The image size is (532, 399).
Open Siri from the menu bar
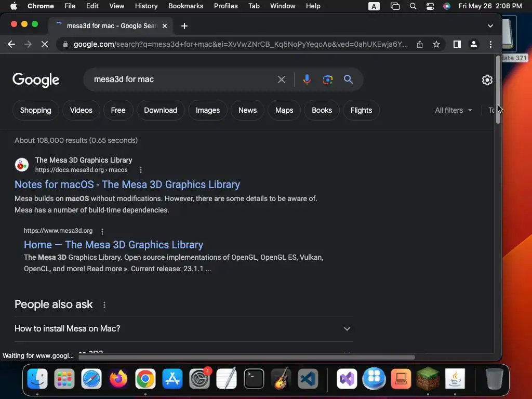click(x=447, y=6)
